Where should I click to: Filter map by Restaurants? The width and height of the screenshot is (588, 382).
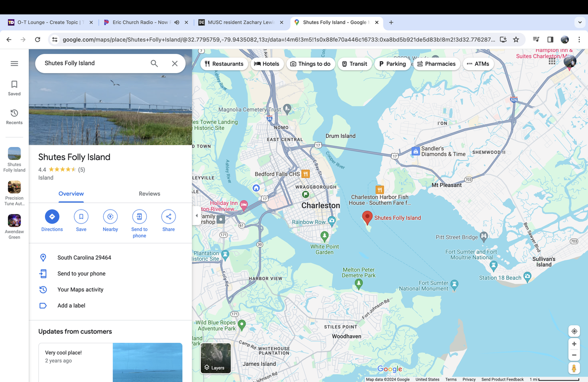tap(224, 64)
